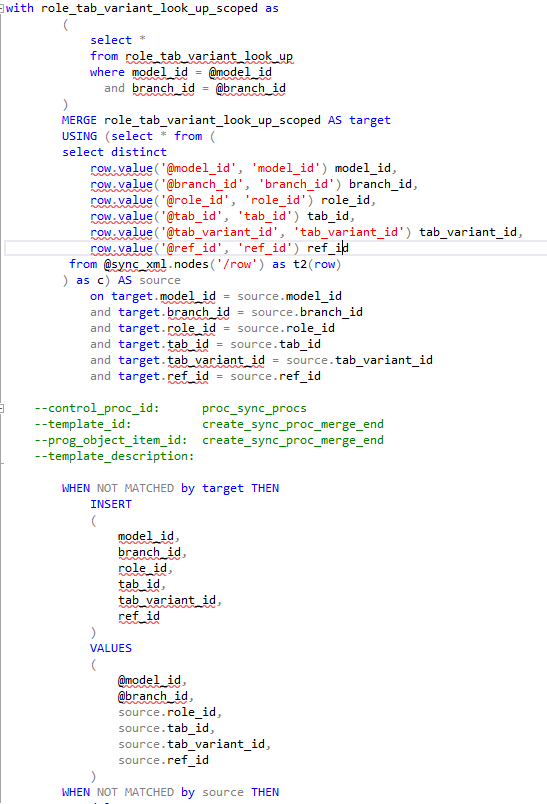
Task: Click '@branch_id' in 'and branch_id =' line
Action: click(250, 88)
